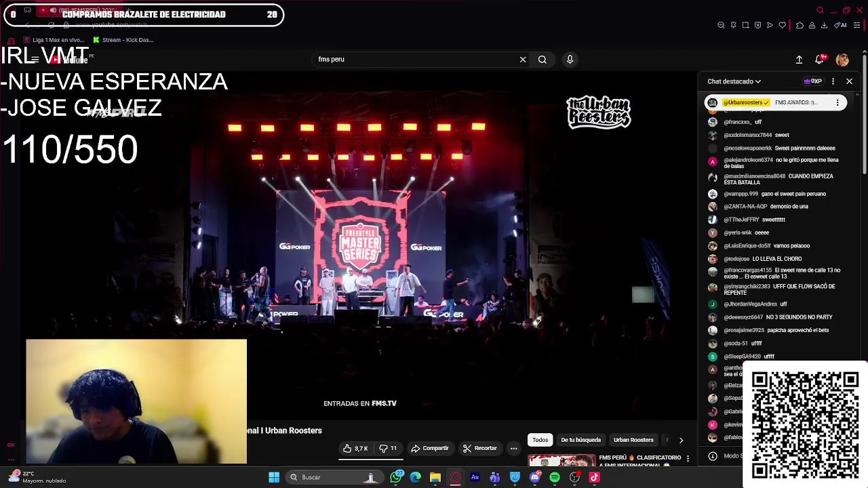Open the browser tab search magnifier
The height and width of the screenshot is (488, 868).
click(x=820, y=10)
